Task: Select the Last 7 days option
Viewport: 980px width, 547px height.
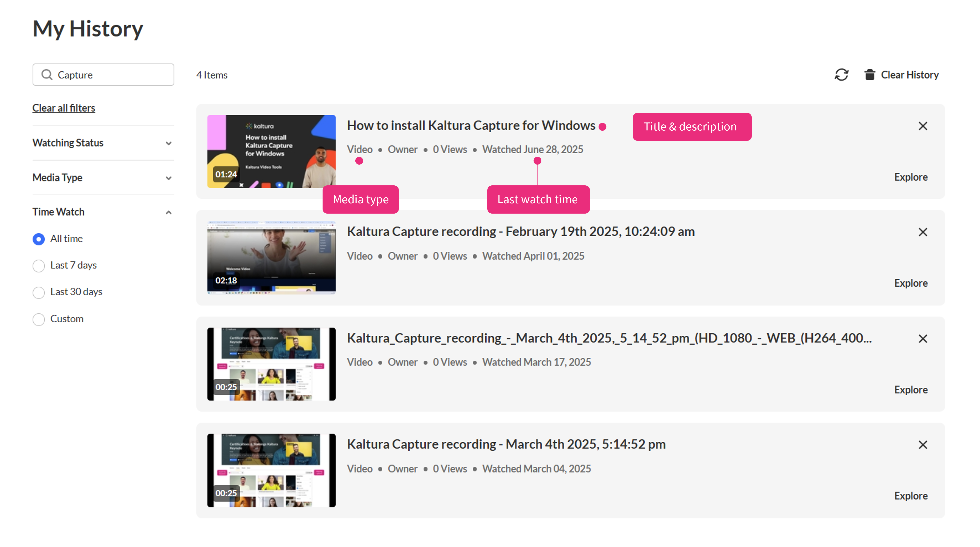Action: (x=39, y=265)
